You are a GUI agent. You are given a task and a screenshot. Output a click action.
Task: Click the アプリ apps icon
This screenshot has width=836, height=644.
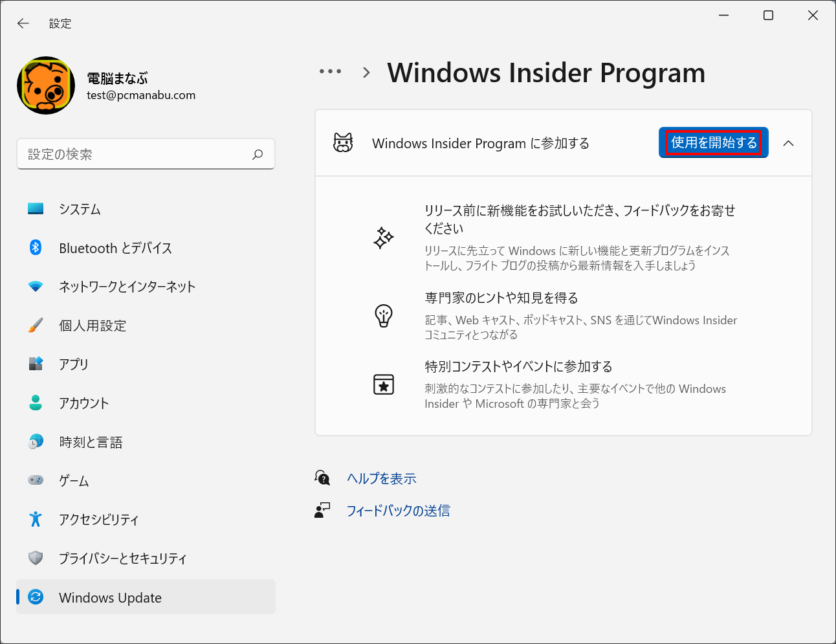coord(36,364)
